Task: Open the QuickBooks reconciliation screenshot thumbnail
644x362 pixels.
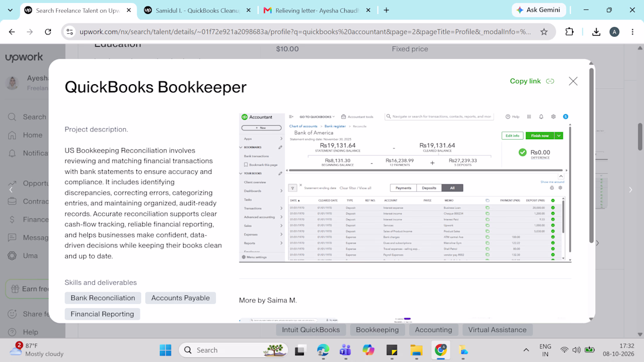Action: coord(405,188)
